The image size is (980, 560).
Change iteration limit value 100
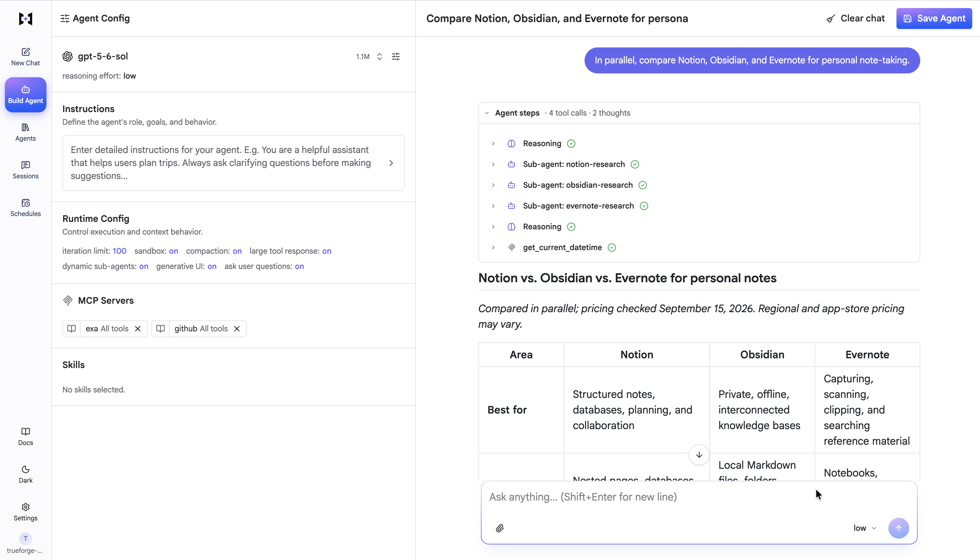(119, 251)
